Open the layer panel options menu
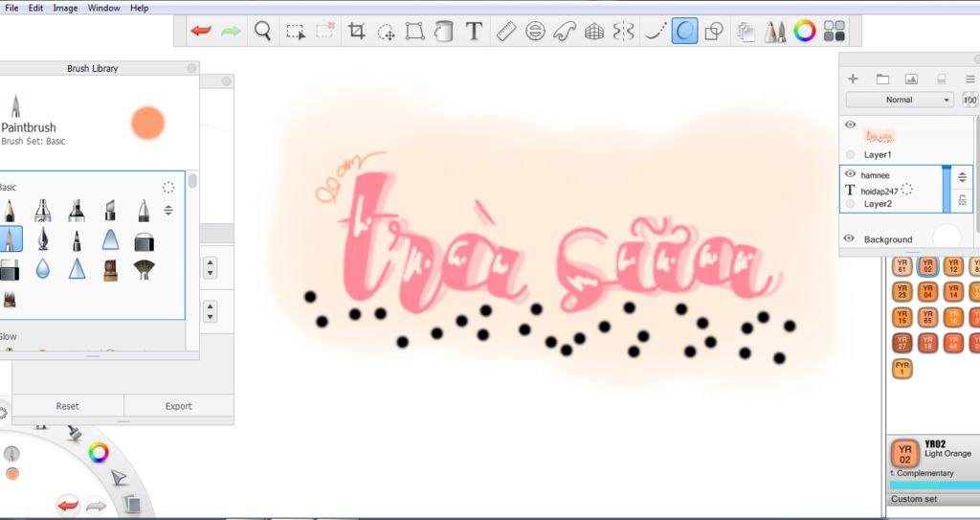Screen dimensions: 980x520 [970, 79]
